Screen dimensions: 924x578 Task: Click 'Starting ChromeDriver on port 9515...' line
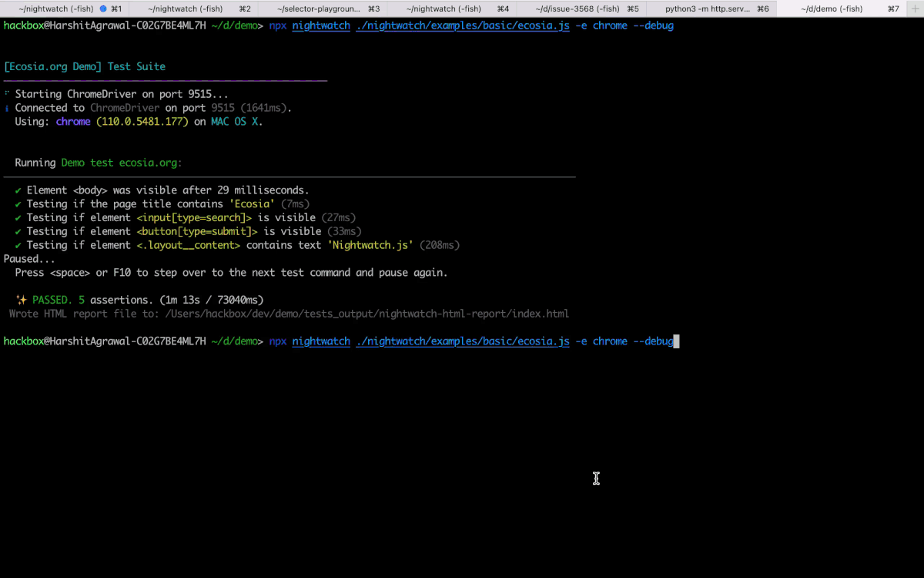(122, 95)
